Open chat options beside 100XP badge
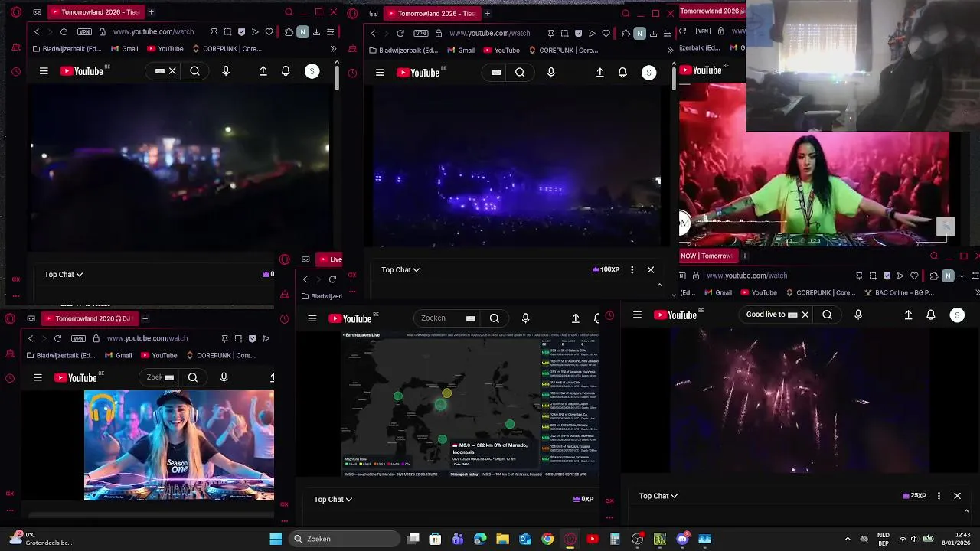The image size is (980, 551). coord(632,269)
